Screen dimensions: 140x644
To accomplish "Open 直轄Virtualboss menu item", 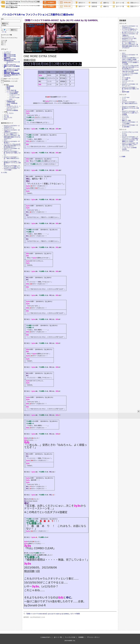I will (x=9, y=72).
